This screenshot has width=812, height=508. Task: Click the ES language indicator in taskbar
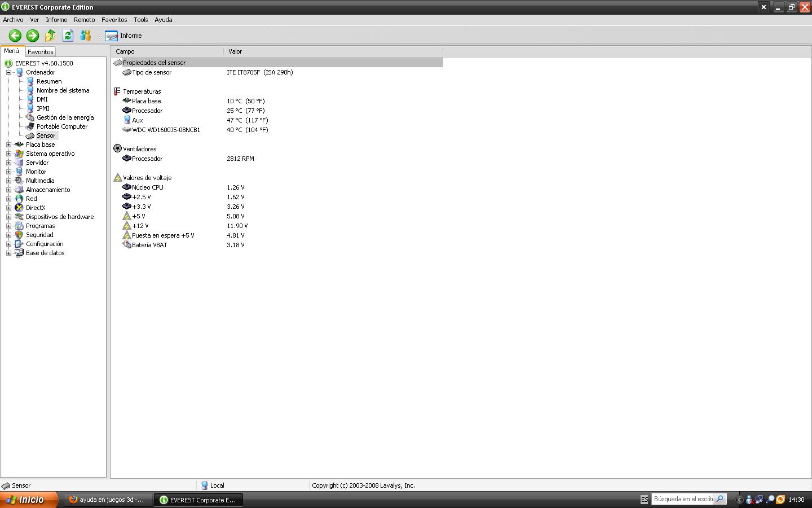click(x=645, y=500)
